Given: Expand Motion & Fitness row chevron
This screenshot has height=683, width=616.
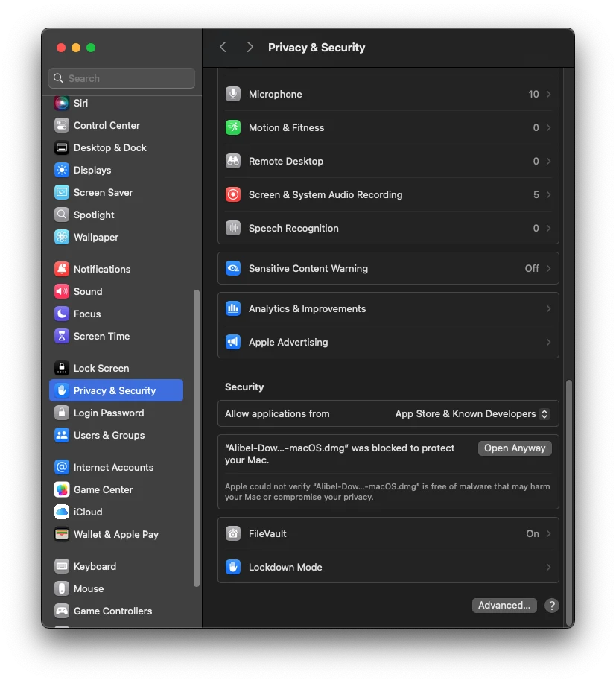Looking at the screenshot, I should pos(548,127).
